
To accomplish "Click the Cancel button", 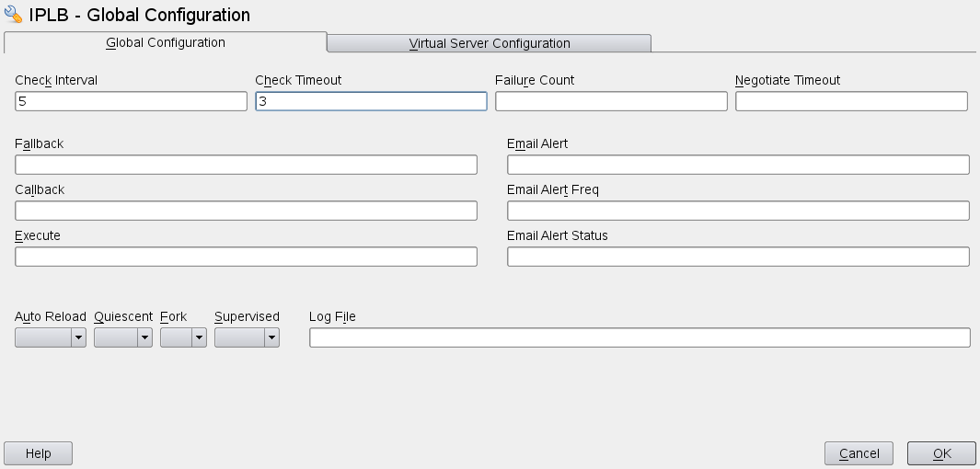I will point(859,453).
